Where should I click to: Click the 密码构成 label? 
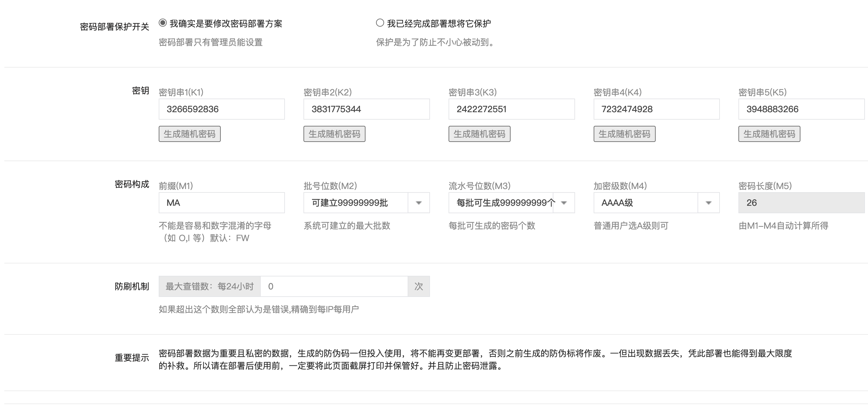click(132, 184)
